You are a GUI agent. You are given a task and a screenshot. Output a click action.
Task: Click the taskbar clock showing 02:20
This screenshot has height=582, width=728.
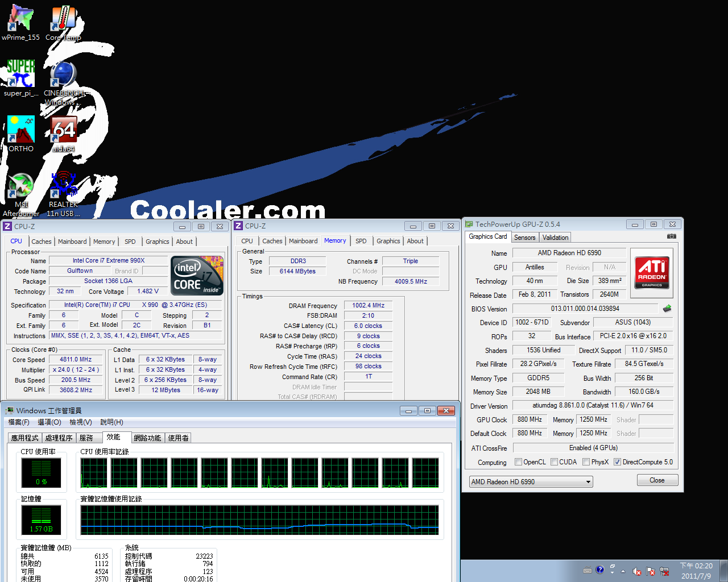click(x=696, y=571)
